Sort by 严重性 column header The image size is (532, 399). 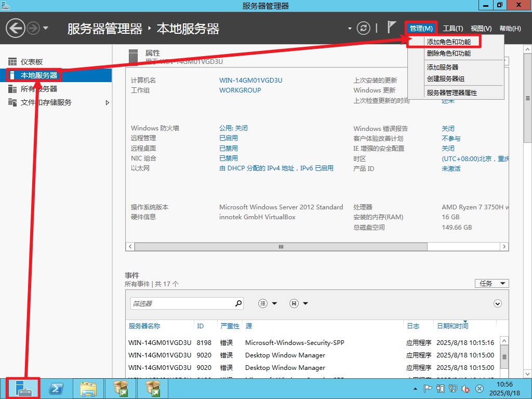point(230,326)
